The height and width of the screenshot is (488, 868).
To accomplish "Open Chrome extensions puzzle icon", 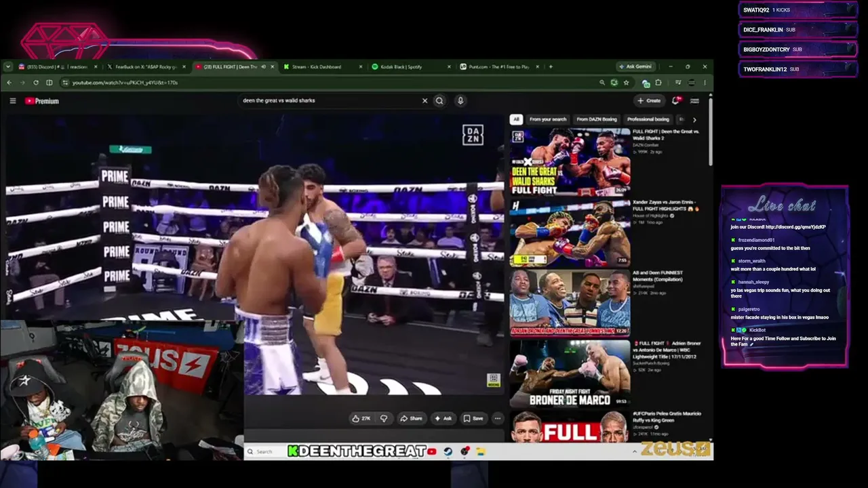I will (x=658, y=83).
